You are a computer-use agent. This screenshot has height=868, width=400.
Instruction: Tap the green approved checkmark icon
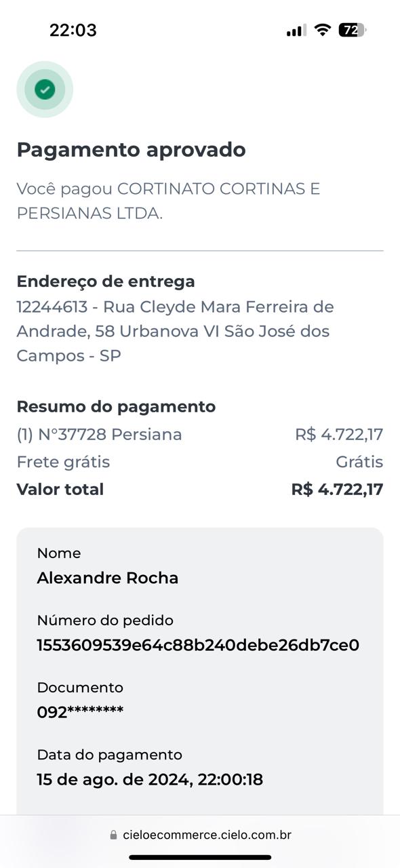(x=45, y=90)
